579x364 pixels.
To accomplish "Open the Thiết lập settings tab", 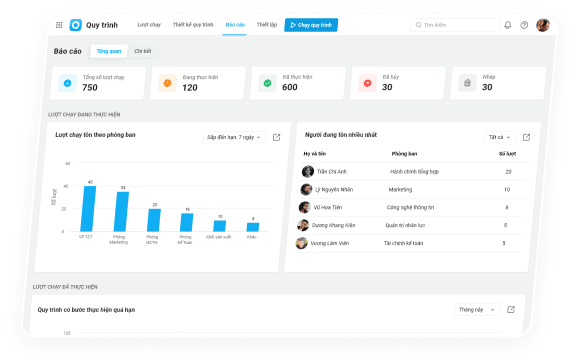I will pos(267,25).
